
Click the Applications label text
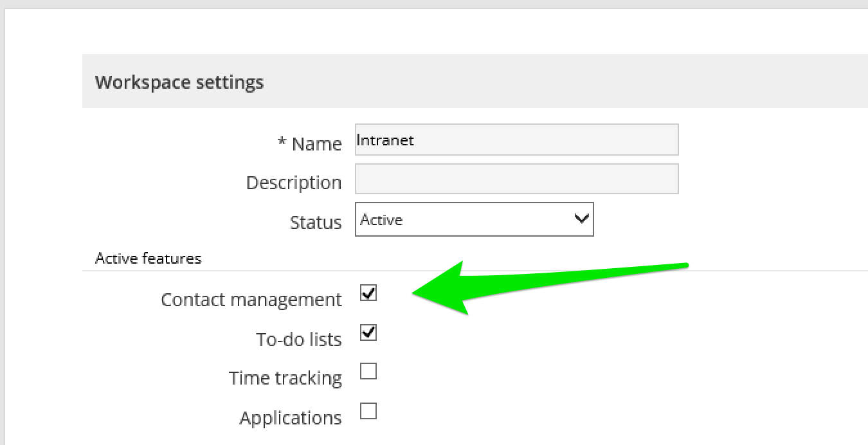pyautogui.click(x=290, y=417)
